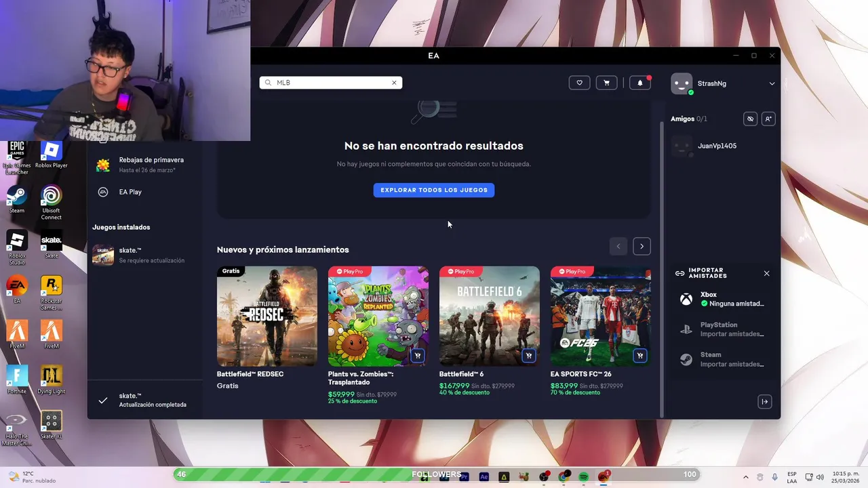Viewport: 868px width, 488px height.
Task: Open the volume control in system tray
Action: coord(820,477)
